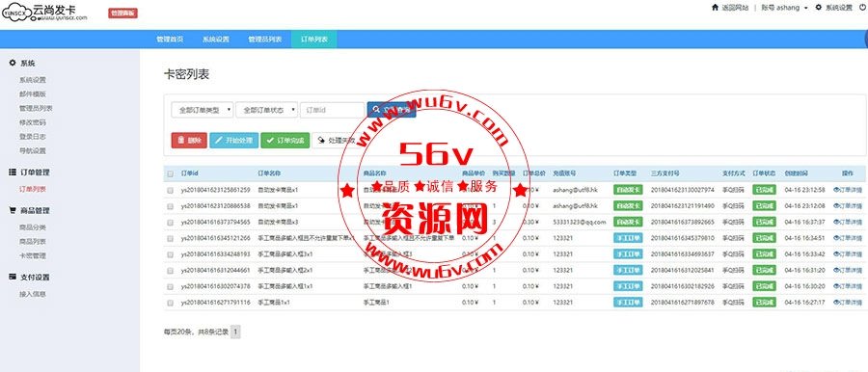Screen dimensions: 868x372
Task: Open 系统设置 in the left sidebar
Action: 33,80
